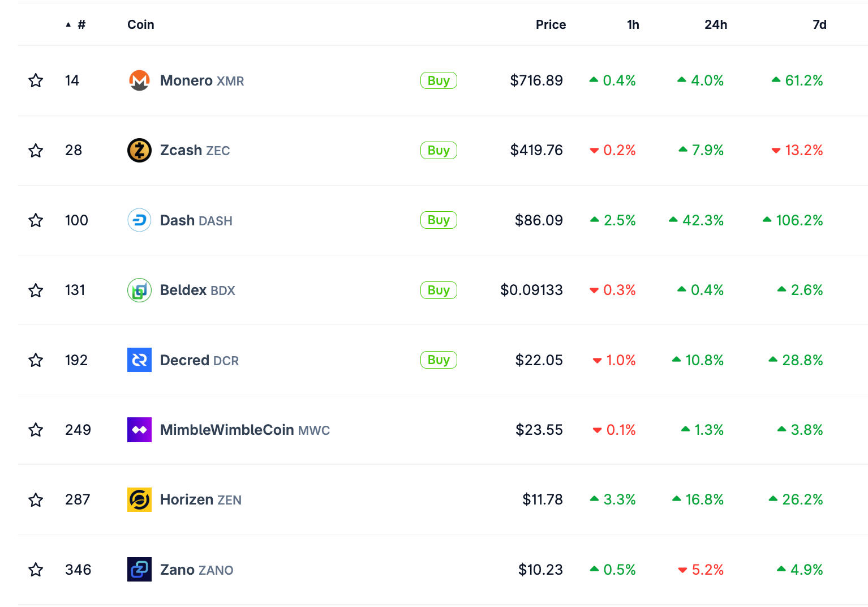Click the Zcash coin logo icon
The height and width of the screenshot is (607, 868).
139,151
